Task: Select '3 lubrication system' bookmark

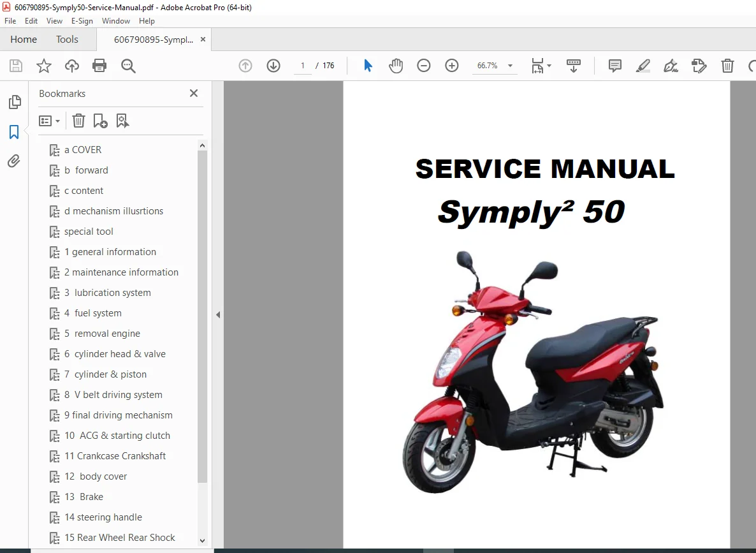Action: (108, 293)
